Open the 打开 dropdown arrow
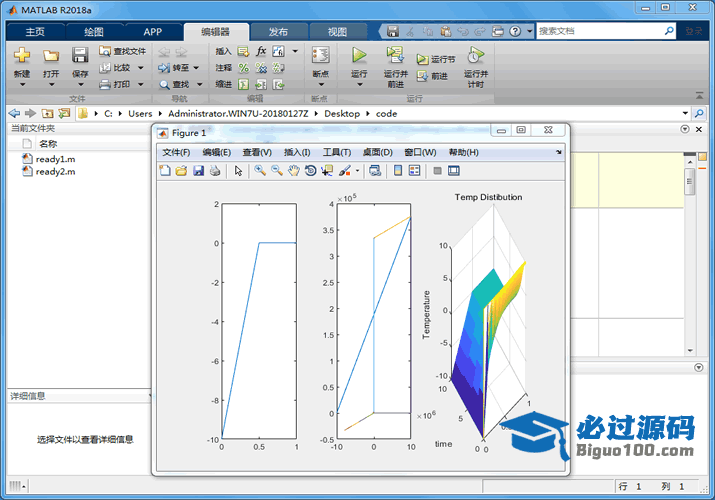The height and width of the screenshot is (500, 715). tap(51, 85)
